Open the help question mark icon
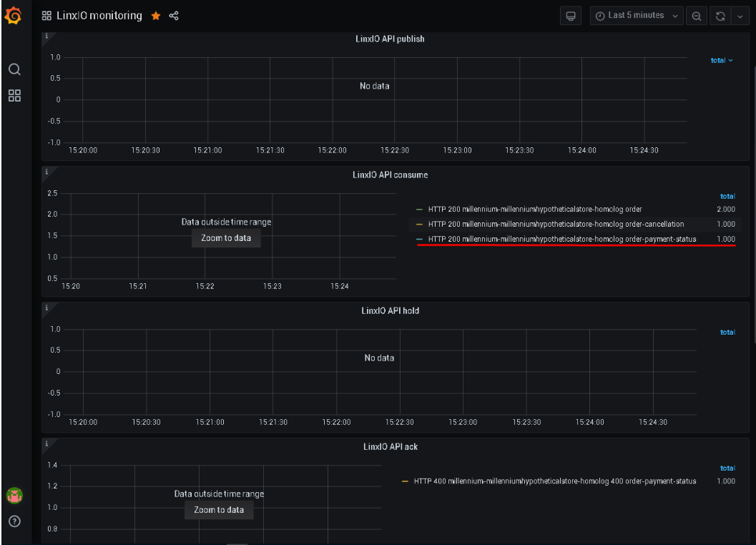Image resolution: width=756 pixels, height=545 pixels. (x=14, y=521)
